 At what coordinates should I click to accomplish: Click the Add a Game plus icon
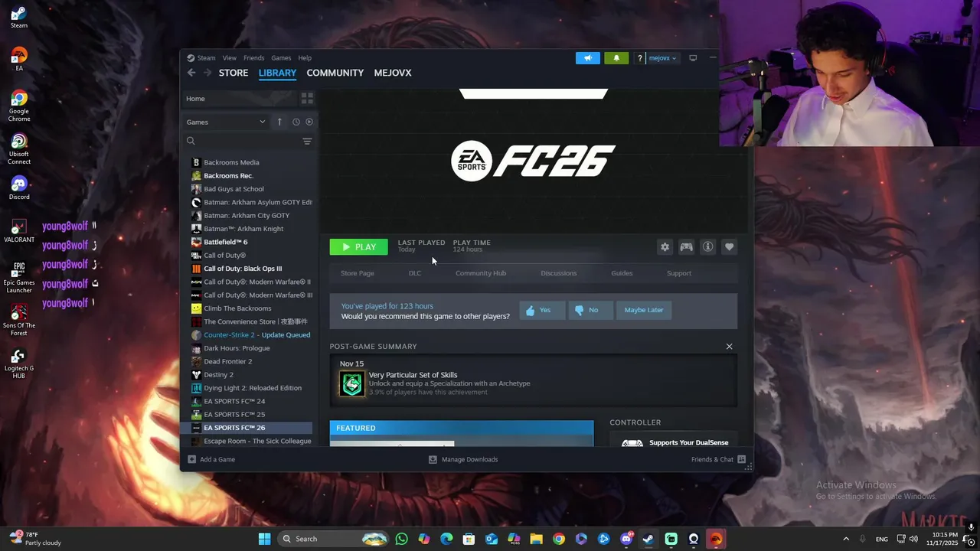tap(191, 459)
